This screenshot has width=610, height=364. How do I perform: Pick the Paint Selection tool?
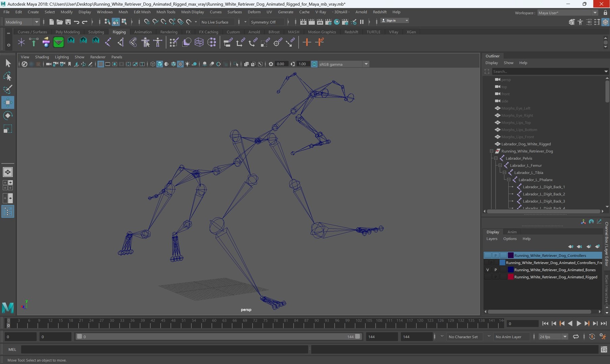click(8, 89)
